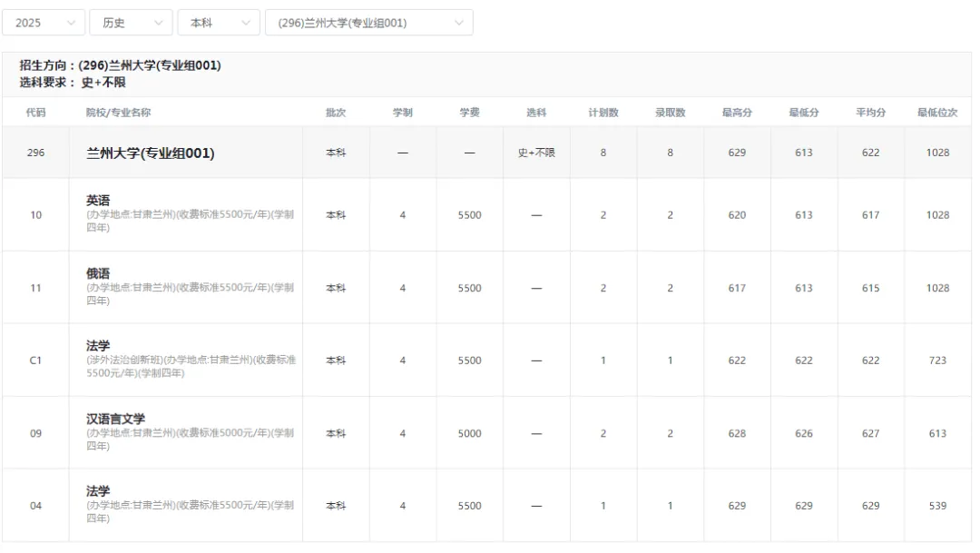This screenshot has width=980, height=553.
Task: Open the 历史 subject dropdown
Action: point(132,23)
